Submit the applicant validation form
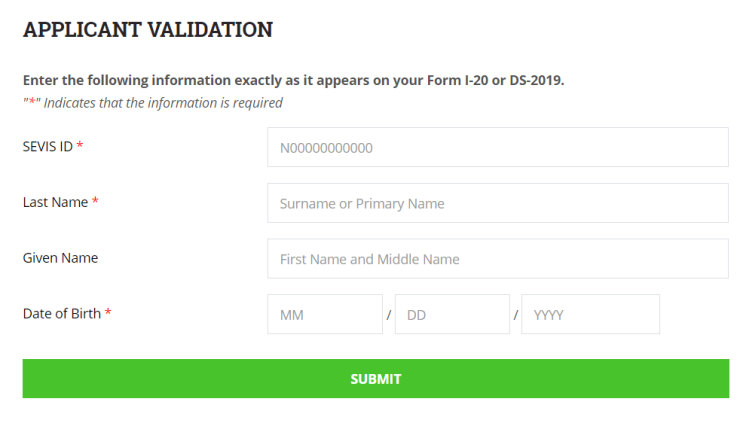 point(376,378)
